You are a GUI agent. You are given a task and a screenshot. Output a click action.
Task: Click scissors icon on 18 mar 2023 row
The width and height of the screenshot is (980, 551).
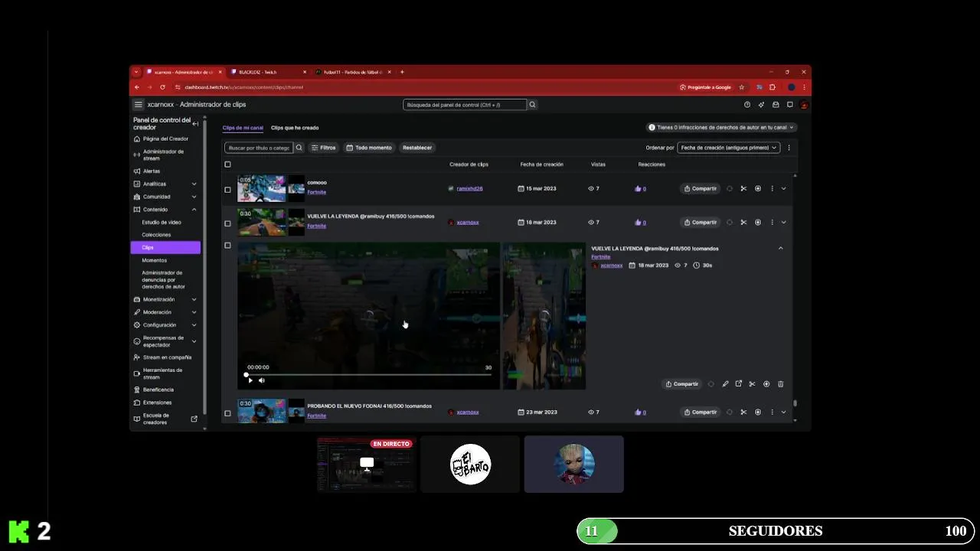click(x=743, y=223)
